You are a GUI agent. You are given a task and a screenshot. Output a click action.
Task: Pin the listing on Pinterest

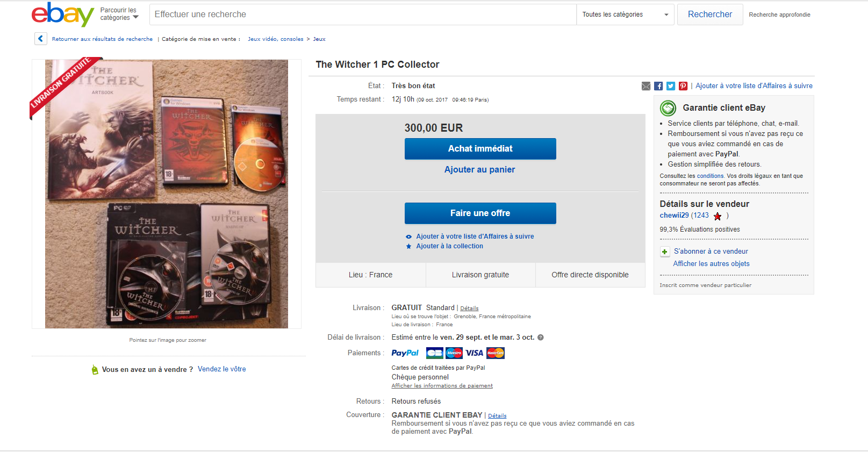(683, 86)
